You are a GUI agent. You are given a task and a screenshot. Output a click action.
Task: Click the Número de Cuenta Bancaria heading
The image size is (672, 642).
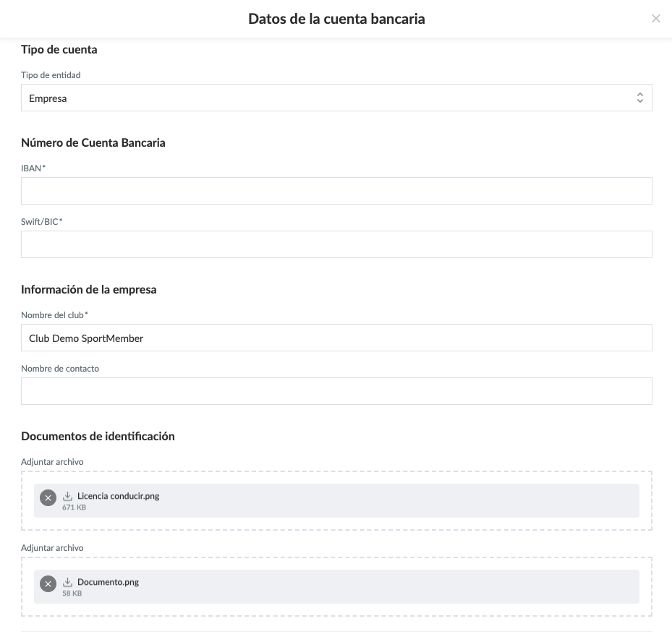click(93, 142)
